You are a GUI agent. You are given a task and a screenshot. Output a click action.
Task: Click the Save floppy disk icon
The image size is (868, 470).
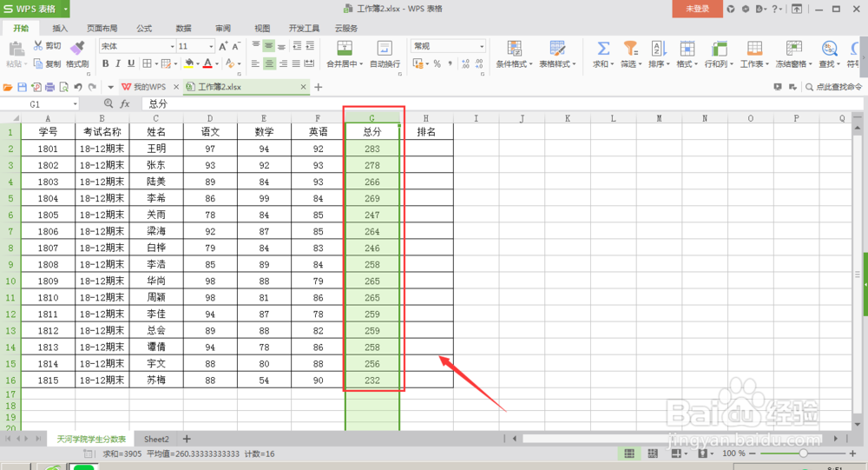pyautogui.click(x=23, y=87)
